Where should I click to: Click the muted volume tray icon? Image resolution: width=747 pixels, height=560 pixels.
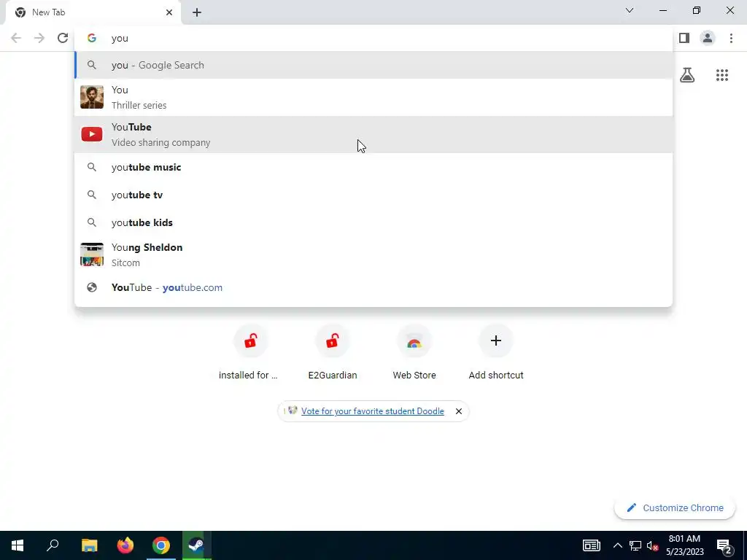652,545
